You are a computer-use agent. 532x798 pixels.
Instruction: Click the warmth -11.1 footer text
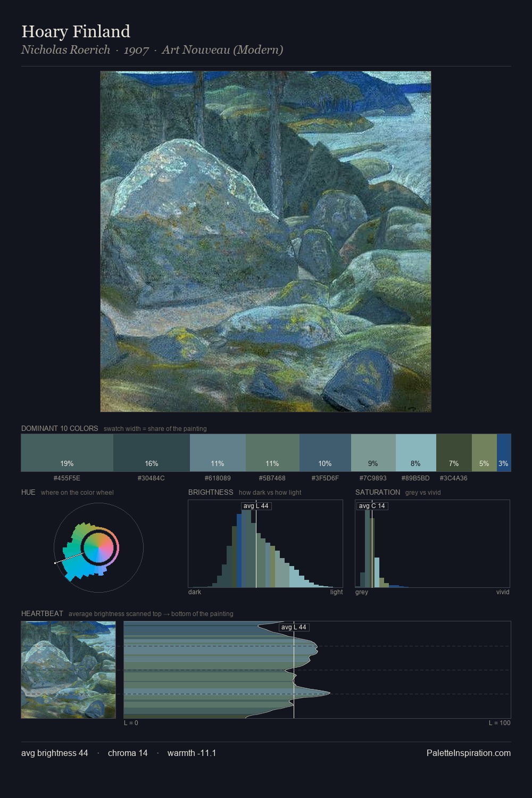pos(192,753)
